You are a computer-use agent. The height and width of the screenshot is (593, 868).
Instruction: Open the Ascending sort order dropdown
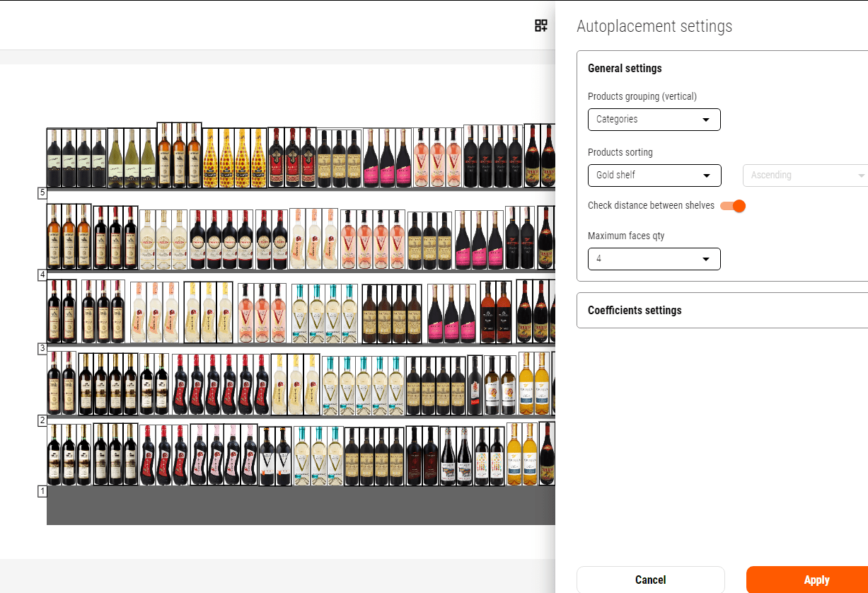pos(805,175)
